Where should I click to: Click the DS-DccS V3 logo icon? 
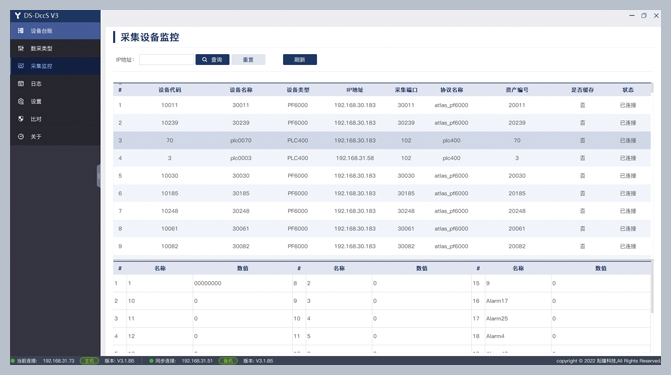click(18, 15)
